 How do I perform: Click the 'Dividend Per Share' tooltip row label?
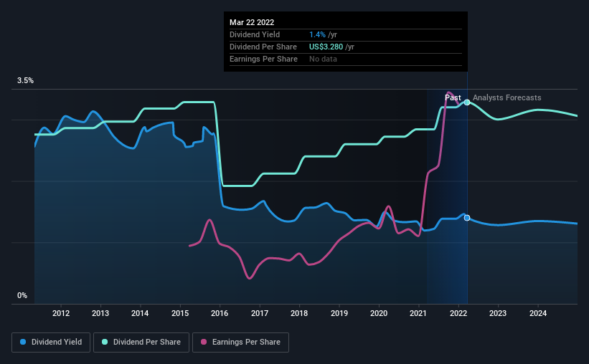coord(263,47)
